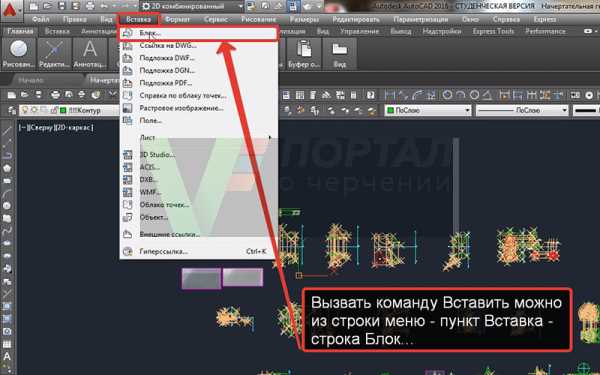600x375 pixels.
Task: Select the Line tool in left draw toolbar
Action: (x=7, y=131)
